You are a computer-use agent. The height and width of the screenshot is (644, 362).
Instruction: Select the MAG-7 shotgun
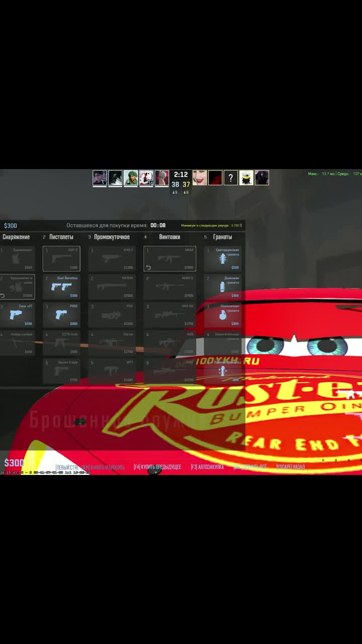[x=112, y=259]
